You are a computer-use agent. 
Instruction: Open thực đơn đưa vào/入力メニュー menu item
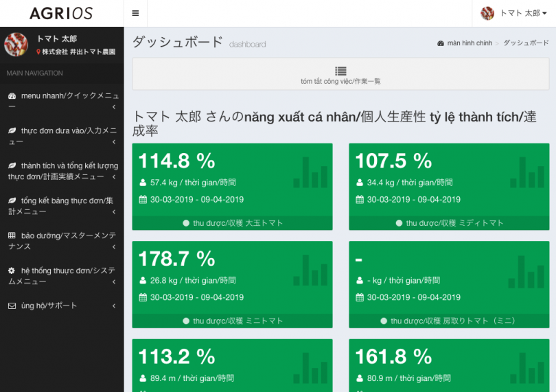pyautogui.click(x=62, y=136)
